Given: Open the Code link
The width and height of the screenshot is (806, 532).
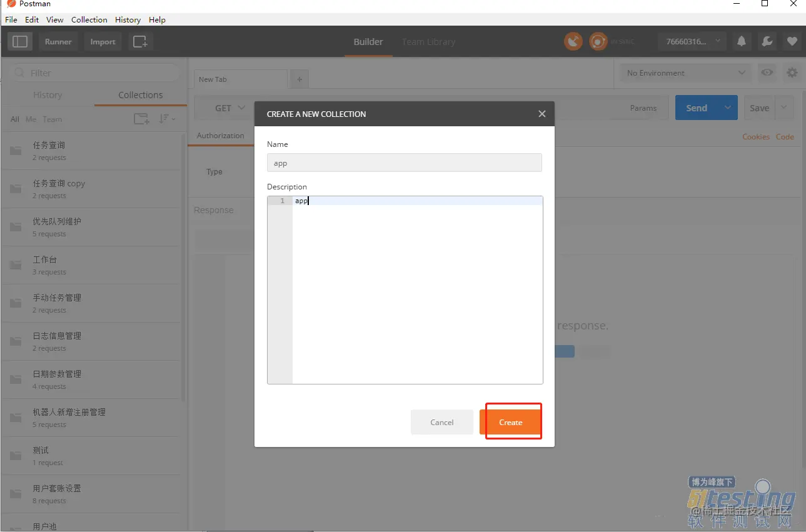Looking at the screenshot, I should point(785,136).
